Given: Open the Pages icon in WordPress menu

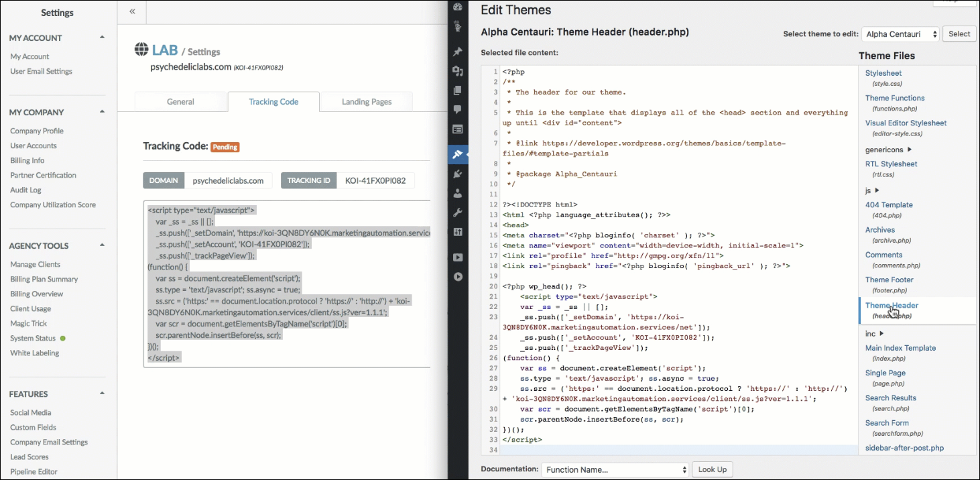Looking at the screenshot, I should [x=458, y=91].
